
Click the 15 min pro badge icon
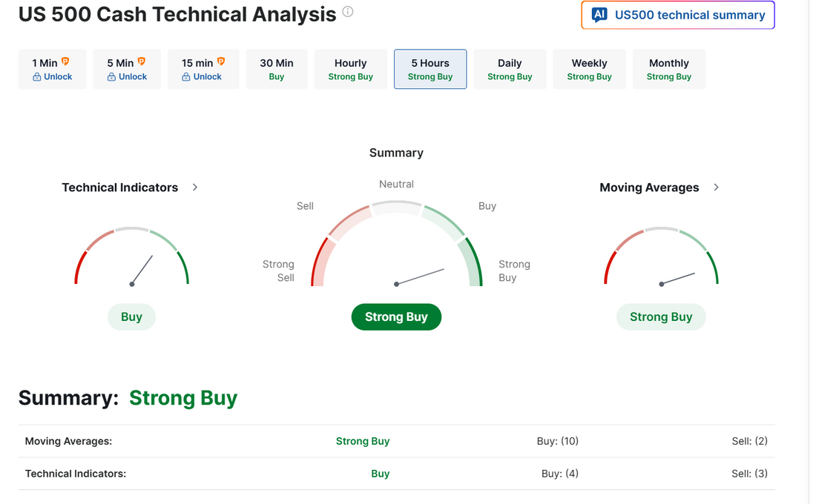tap(221, 62)
